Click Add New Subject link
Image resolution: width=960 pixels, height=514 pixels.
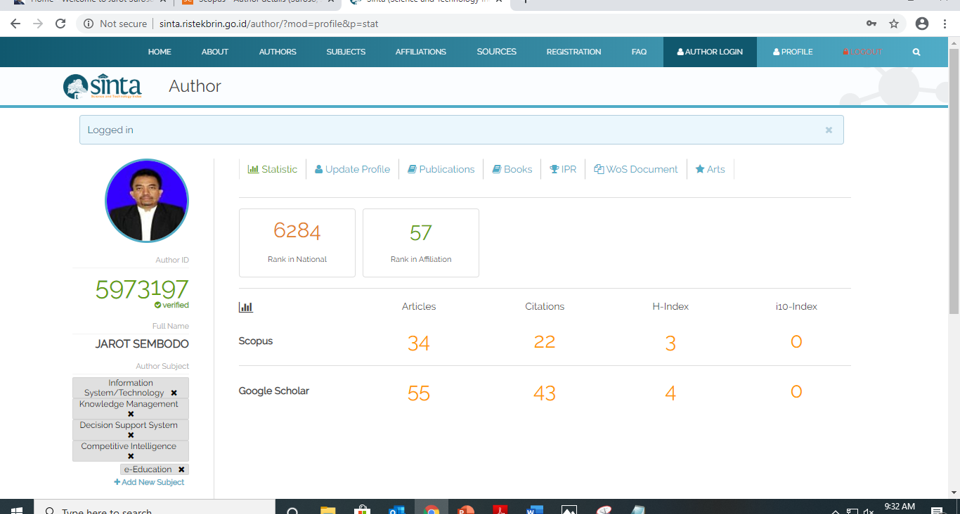click(x=149, y=482)
